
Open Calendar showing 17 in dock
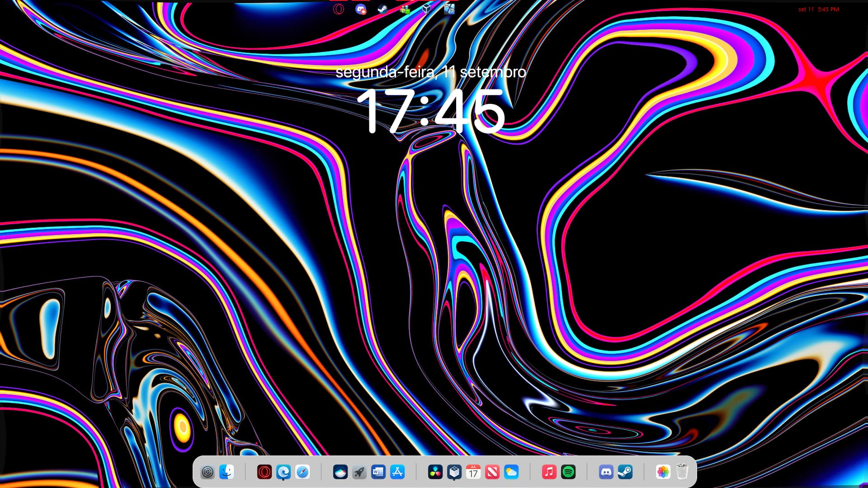click(473, 472)
